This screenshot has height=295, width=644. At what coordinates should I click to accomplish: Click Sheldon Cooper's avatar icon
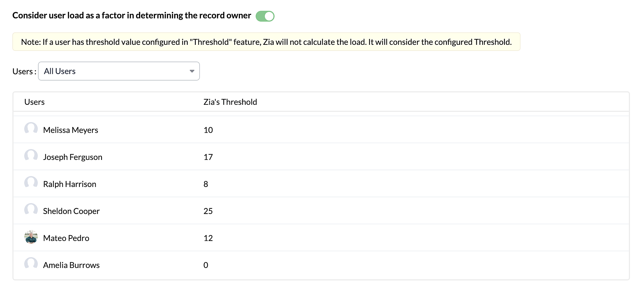[31, 210]
